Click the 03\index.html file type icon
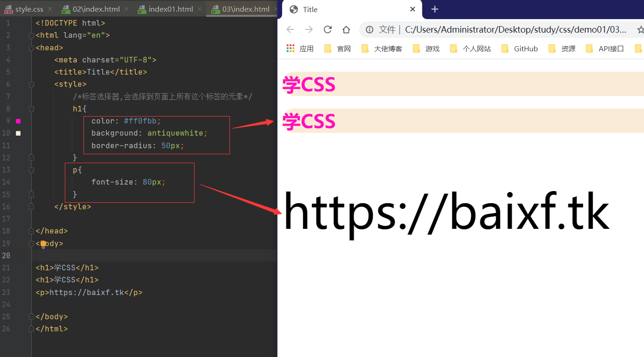Image resolution: width=644 pixels, height=357 pixels. 215,9
